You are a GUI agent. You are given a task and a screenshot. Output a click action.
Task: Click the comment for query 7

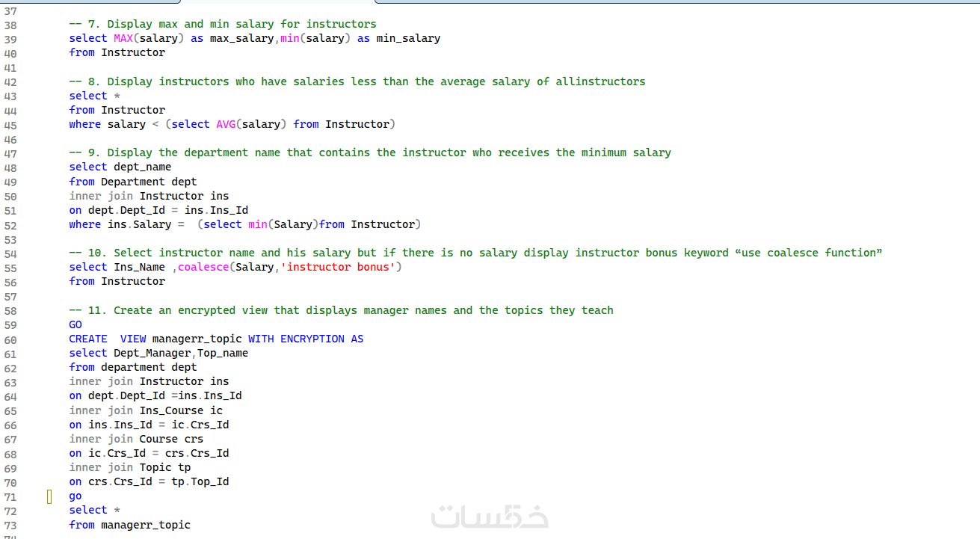[x=223, y=24]
